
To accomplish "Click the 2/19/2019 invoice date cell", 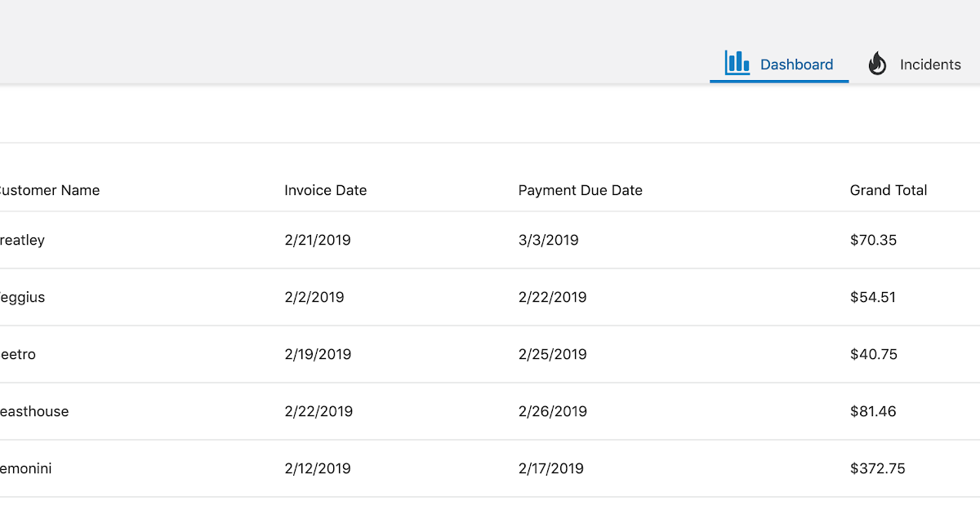I will tap(318, 354).
